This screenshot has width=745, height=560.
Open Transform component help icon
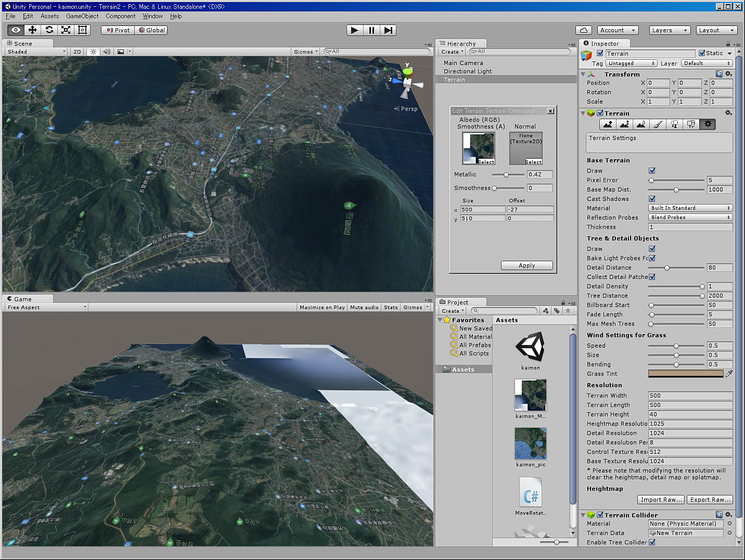(719, 74)
